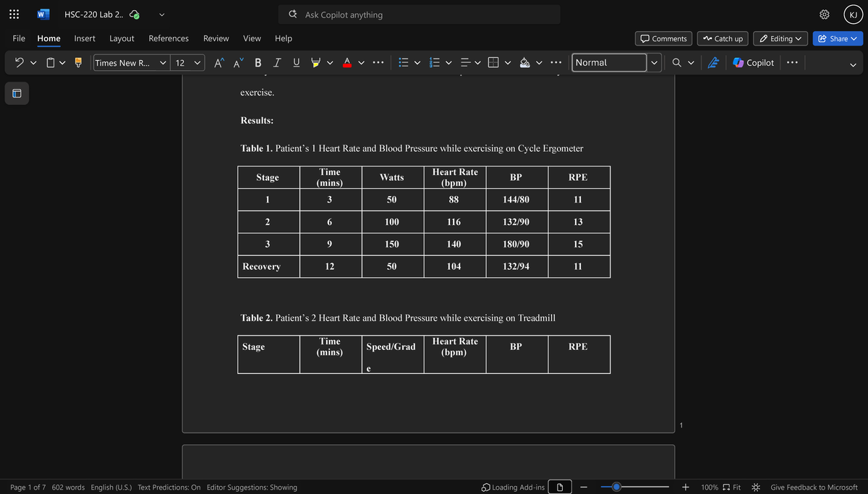Click the shading paint bucket icon
The height and width of the screenshot is (494, 868).
(x=524, y=63)
